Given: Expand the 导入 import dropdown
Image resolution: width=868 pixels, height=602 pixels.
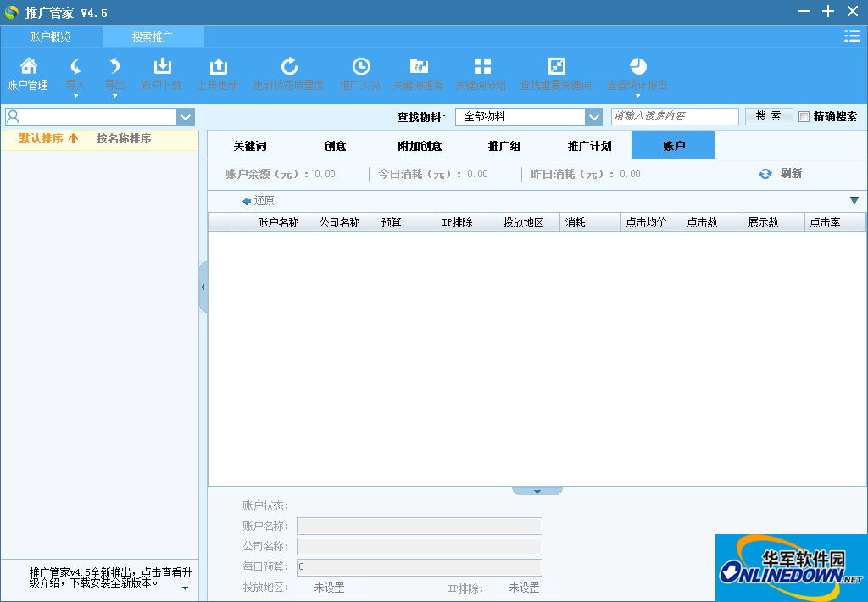Looking at the screenshot, I should 75,94.
